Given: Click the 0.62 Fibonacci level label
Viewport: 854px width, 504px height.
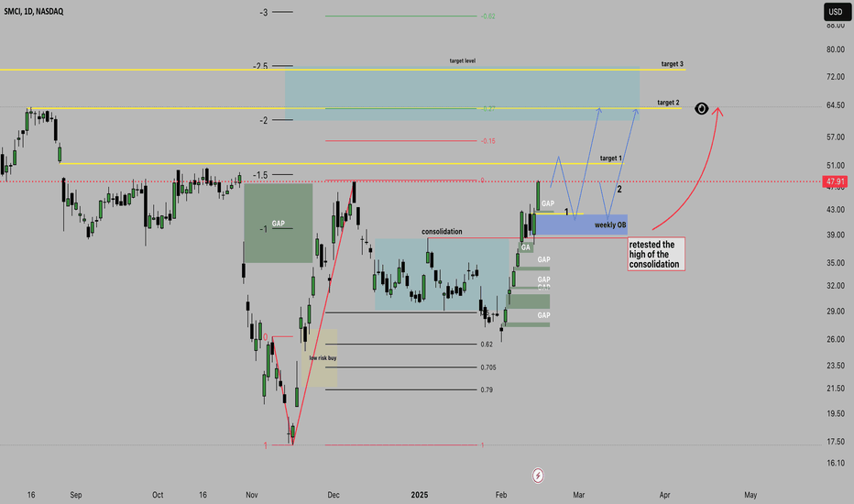Looking at the screenshot, I should pyautogui.click(x=487, y=345).
